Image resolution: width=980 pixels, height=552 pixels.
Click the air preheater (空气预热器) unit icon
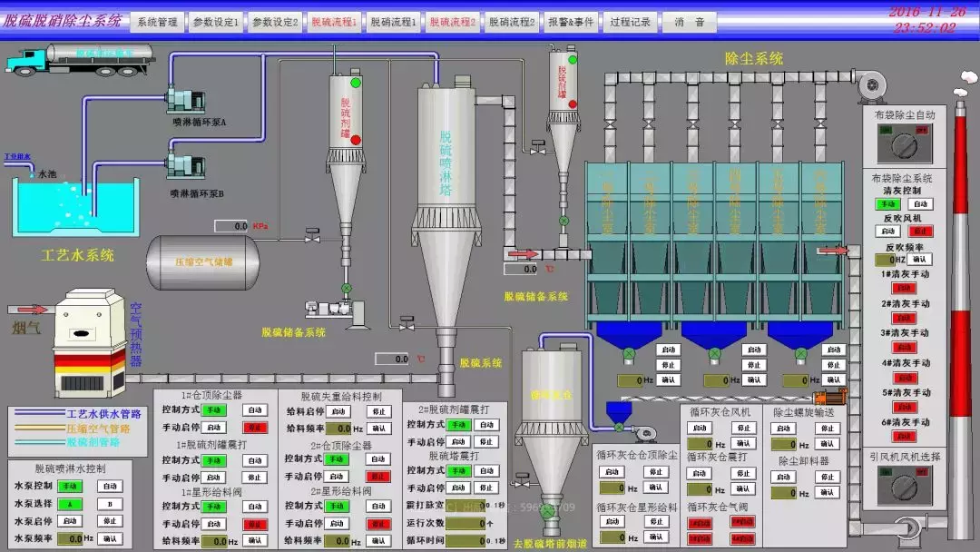(x=89, y=342)
